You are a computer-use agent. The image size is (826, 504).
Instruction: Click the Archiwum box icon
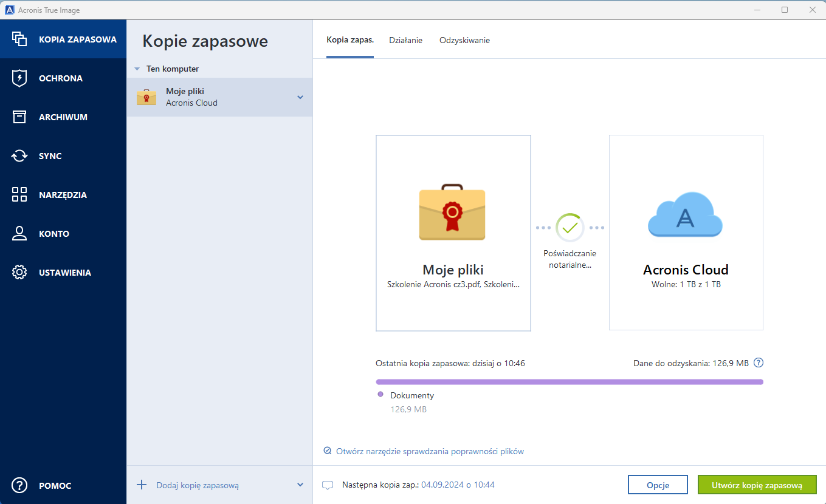pos(19,117)
